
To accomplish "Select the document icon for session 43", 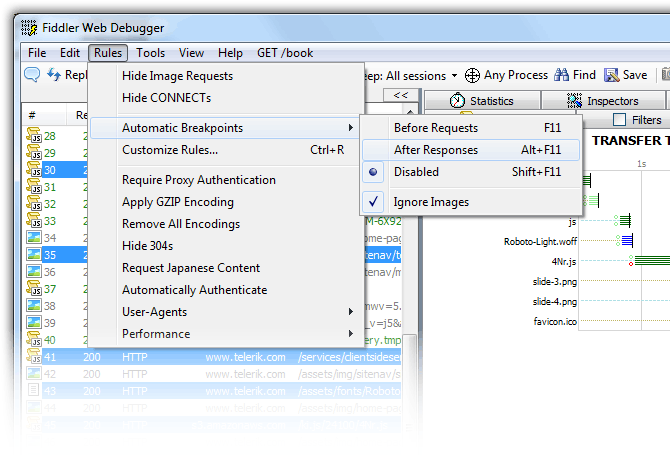I will [x=33, y=390].
